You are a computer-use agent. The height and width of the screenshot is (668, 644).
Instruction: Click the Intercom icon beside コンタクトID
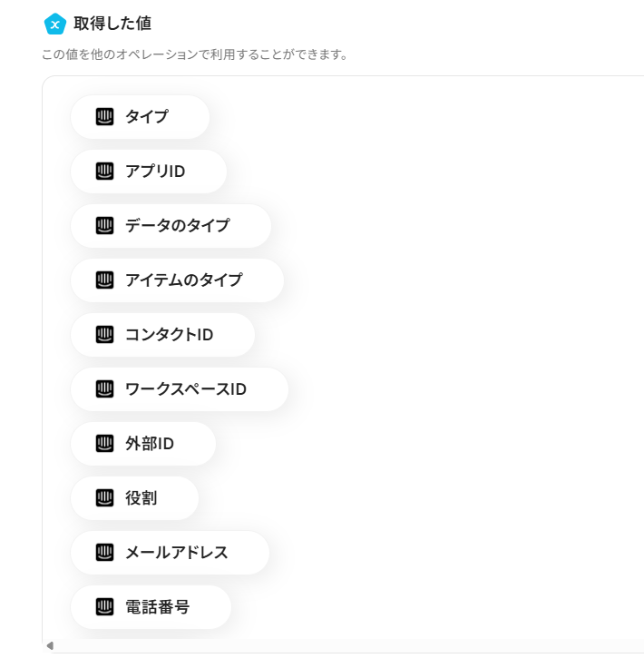pyautogui.click(x=105, y=335)
